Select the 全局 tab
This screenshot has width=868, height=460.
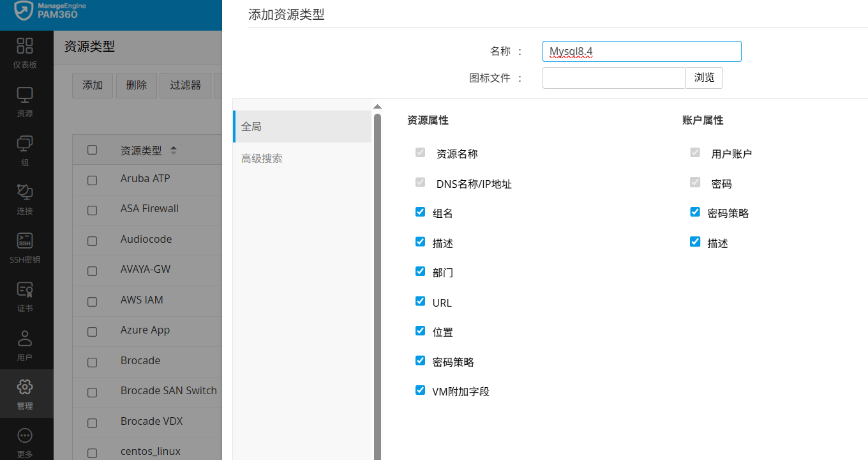pos(251,126)
